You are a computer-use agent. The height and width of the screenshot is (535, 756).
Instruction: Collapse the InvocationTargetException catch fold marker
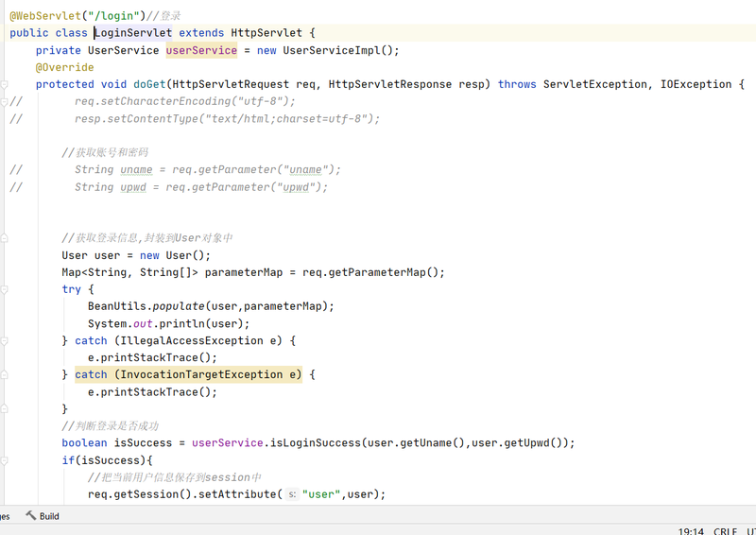pyautogui.click(x=4, y=375)
